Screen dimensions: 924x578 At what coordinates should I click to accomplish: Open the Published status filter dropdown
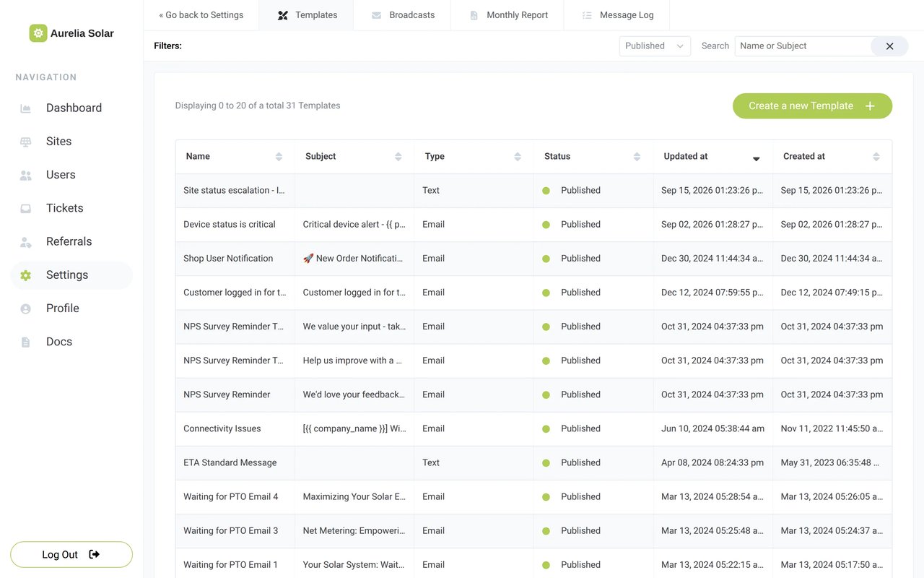pos(655,46)
